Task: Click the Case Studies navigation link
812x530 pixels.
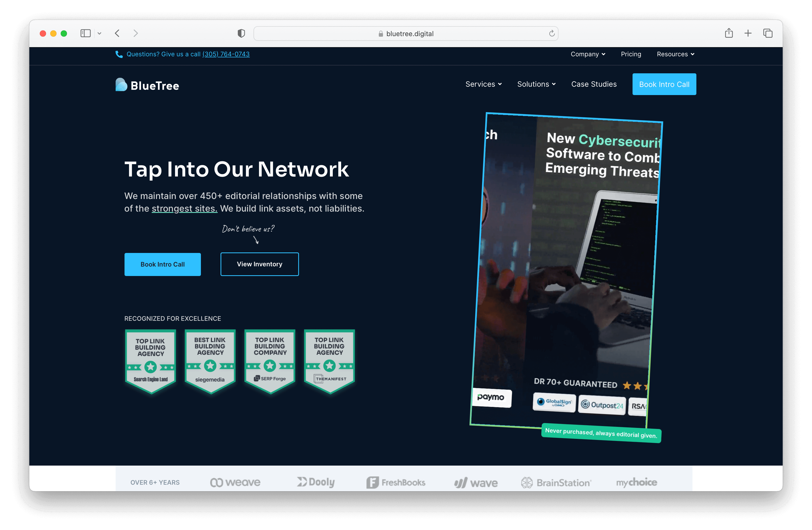Action: (x=594, y=84)
